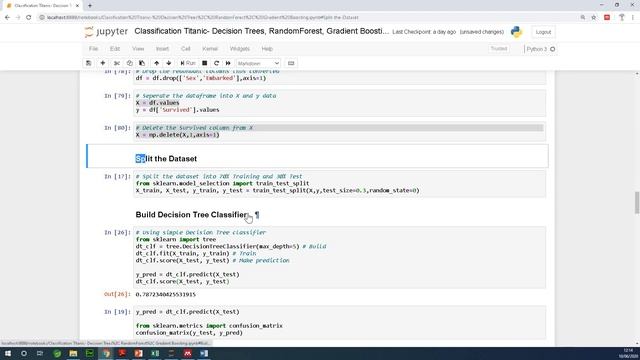Click the Trusted notebook indicator
The width and height of the screenshot is (640, 360).
tap(498, 49)
